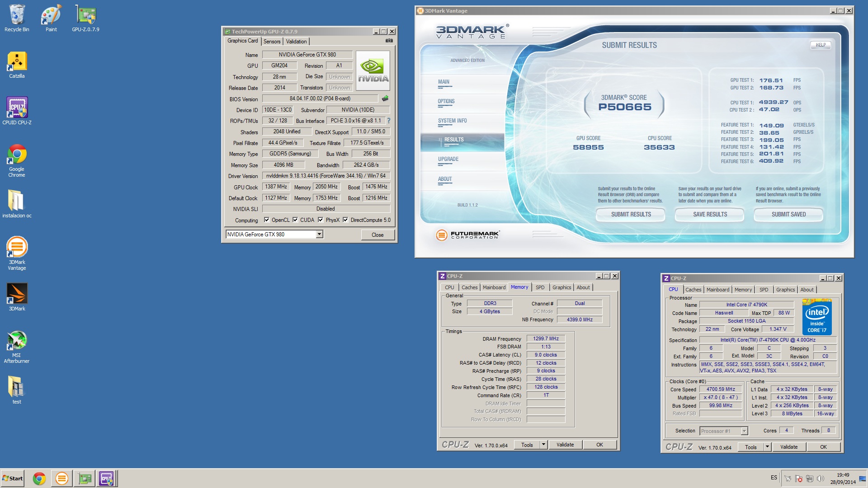
Task: Open the Caches tab in right CPU-Z window
Action: (693, 290)
